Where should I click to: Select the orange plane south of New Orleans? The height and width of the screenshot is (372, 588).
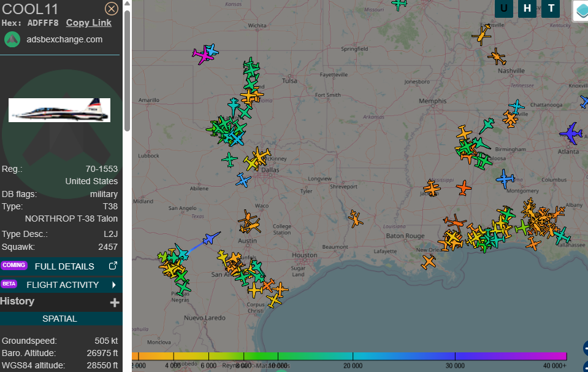click(x=428, y=262)
